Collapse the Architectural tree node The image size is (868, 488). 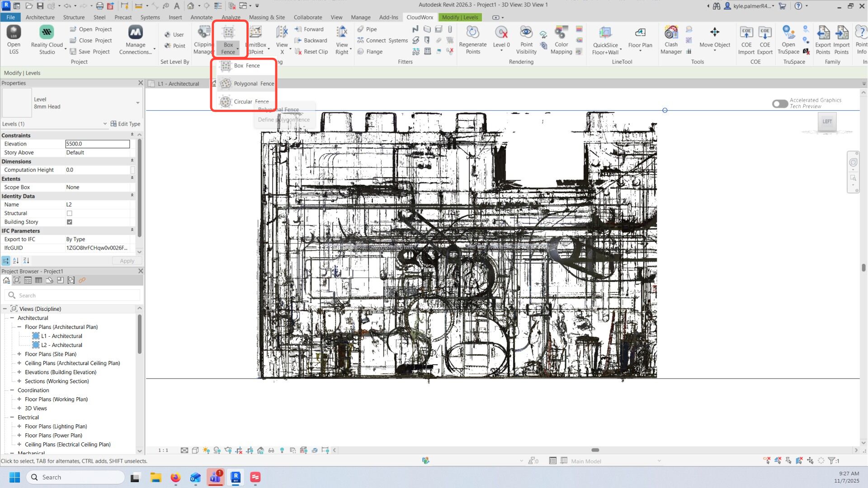[12, 318]
